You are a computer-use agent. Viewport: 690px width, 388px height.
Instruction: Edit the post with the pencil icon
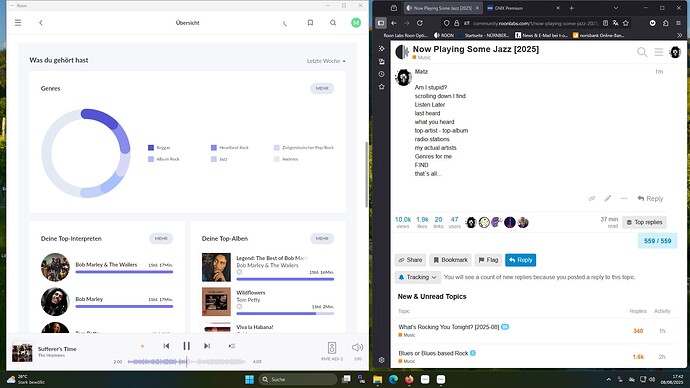(608, 198)
